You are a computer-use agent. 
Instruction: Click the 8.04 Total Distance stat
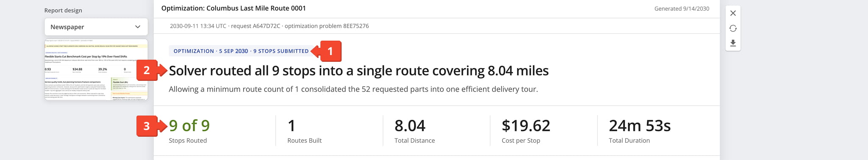coord(415,131)
